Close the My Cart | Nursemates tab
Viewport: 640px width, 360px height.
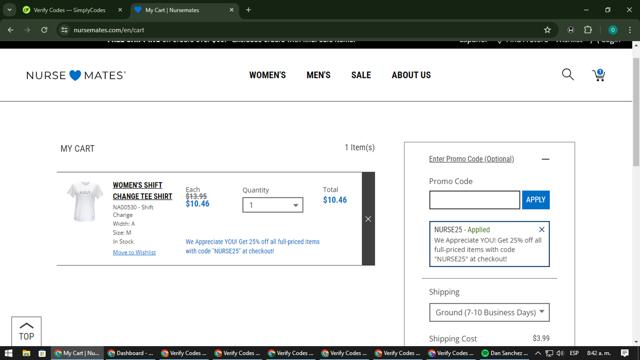pos(231,10)
